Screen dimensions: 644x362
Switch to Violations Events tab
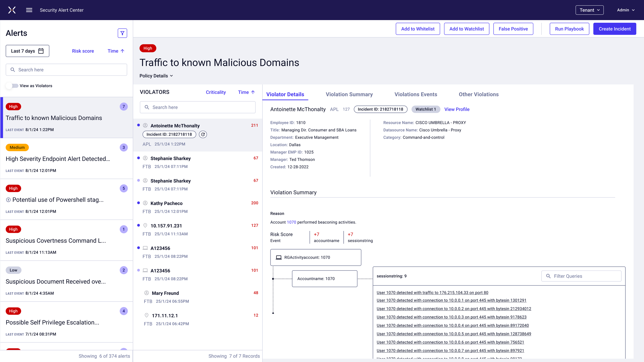416,94
